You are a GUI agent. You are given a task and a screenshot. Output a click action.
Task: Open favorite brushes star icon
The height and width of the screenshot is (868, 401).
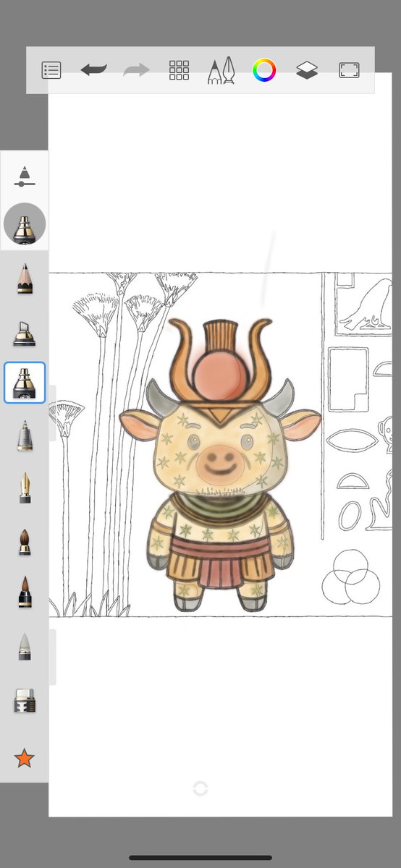[25, 758]
